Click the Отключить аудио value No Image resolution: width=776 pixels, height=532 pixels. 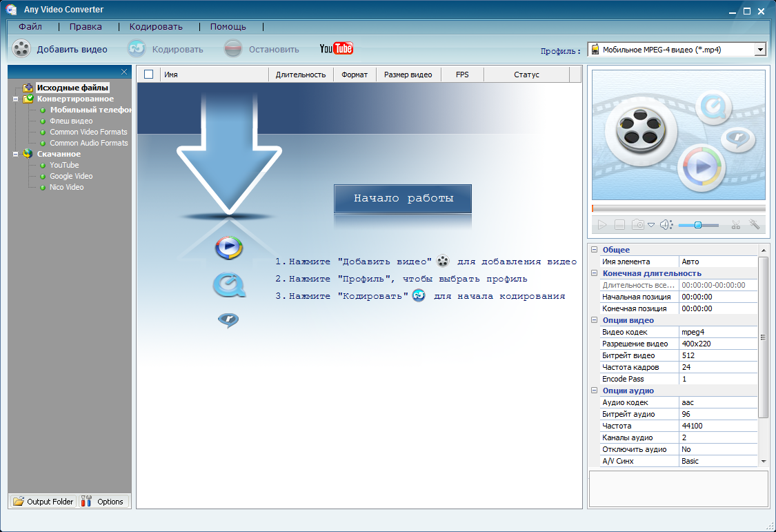click(718, 449)
